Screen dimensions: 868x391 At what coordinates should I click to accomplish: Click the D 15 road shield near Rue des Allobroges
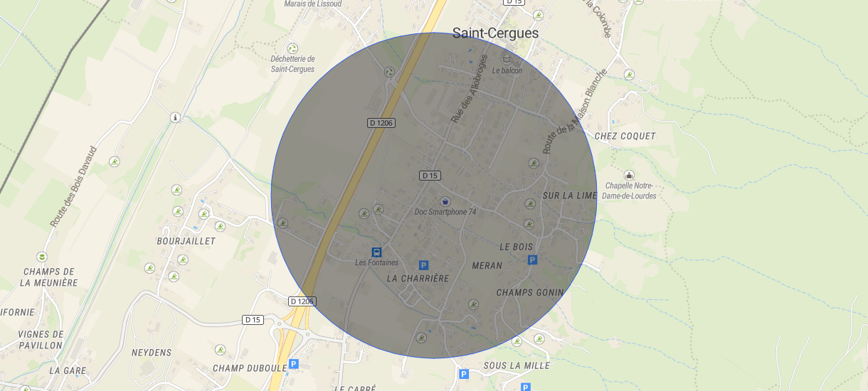coord(430,175)
